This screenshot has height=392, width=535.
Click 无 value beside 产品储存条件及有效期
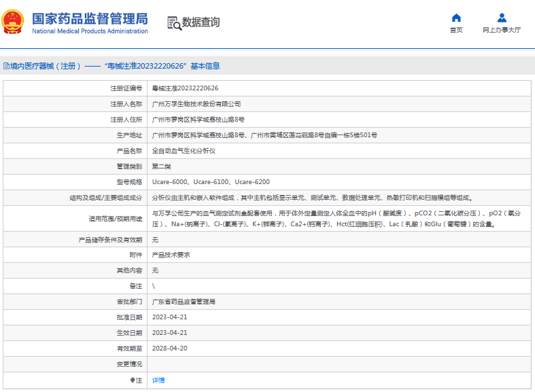click(155, 240)
